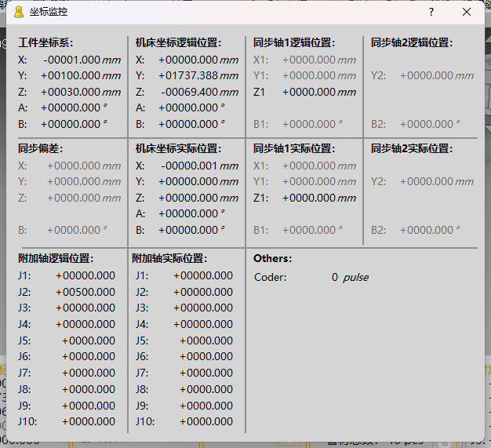Screen dimensions: 491x448
Task: Select the Coder pulse value
Action: coord(335,277)
